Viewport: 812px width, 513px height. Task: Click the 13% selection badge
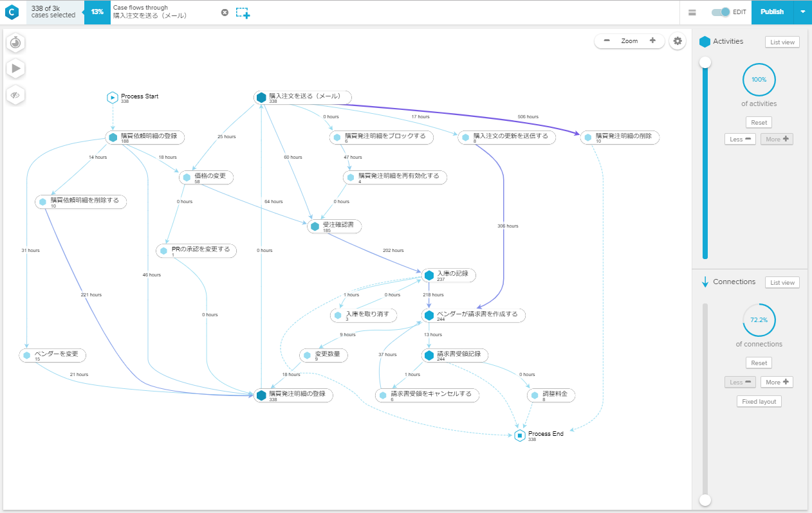click(x=97, y=12)
